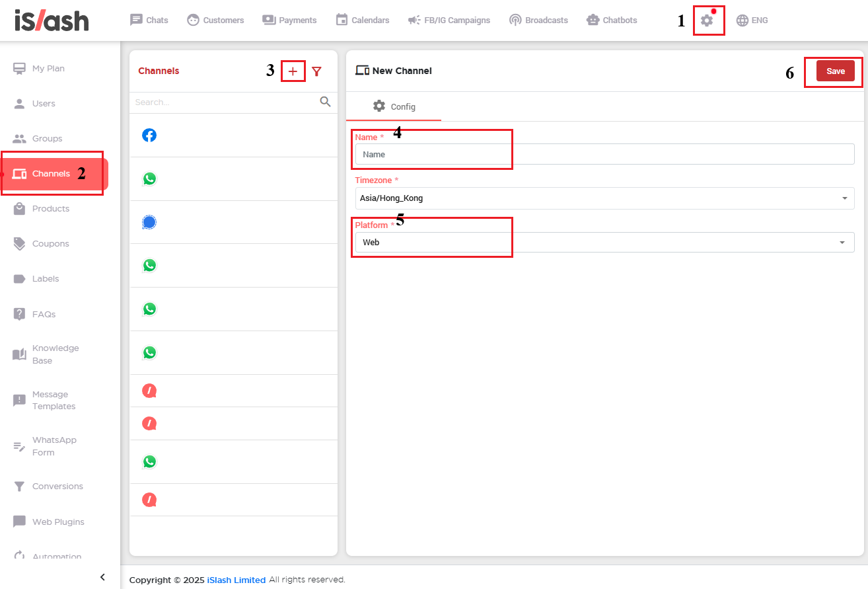
Task: Select the Signal-style blue chat channel
Action: pos(149,223)
